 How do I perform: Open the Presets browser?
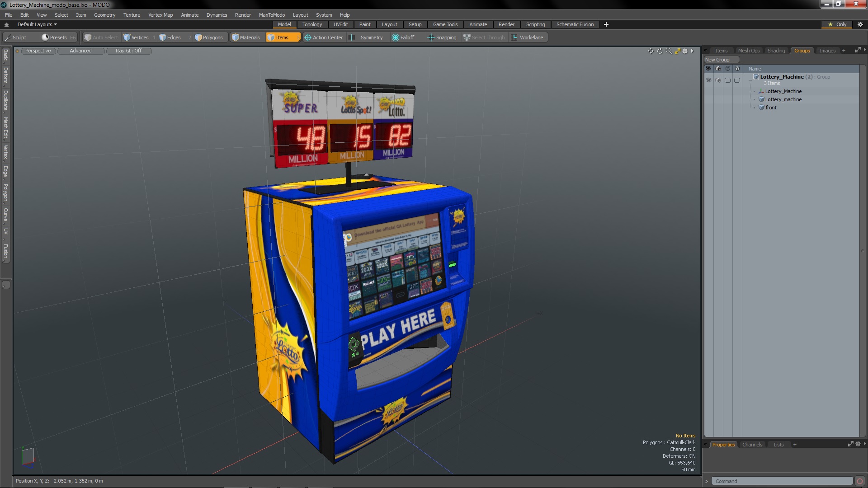coord(58,38)
